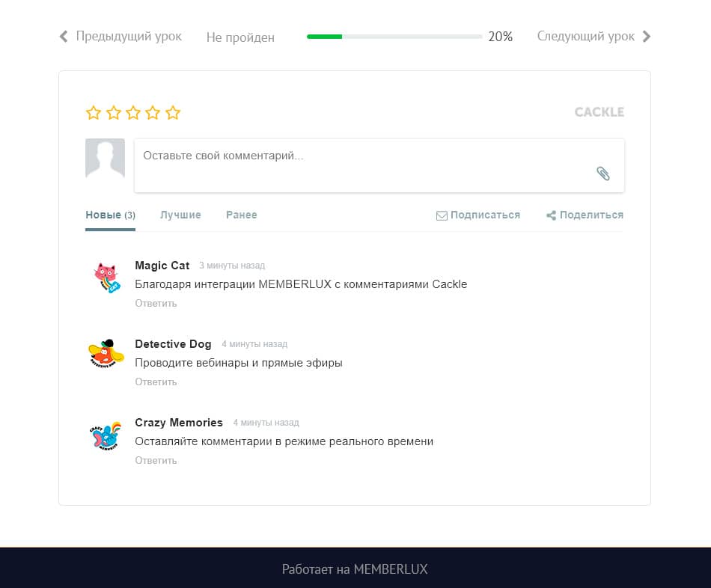
Task: Switch to the Ранее tab
Action: click(241, 215)
